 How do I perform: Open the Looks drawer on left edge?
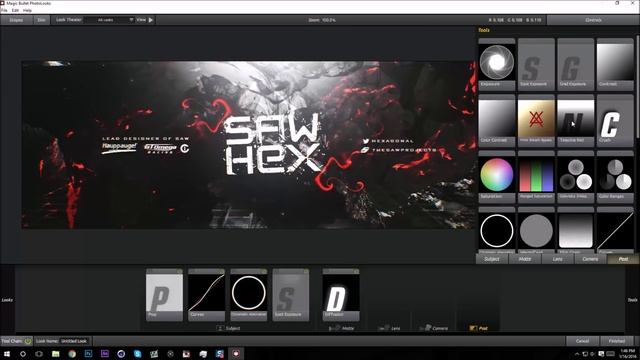tap(7, 300)
